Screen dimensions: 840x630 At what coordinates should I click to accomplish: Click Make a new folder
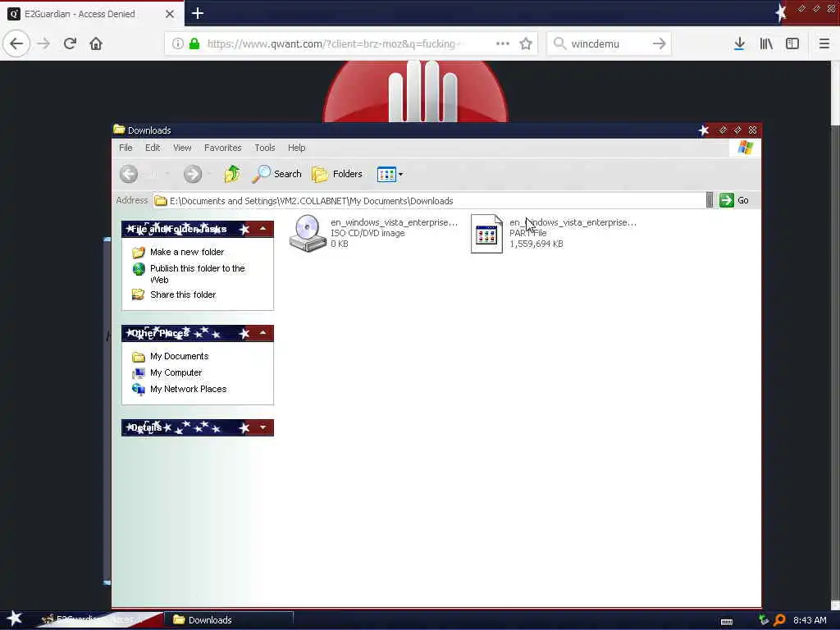pos(187,252)
